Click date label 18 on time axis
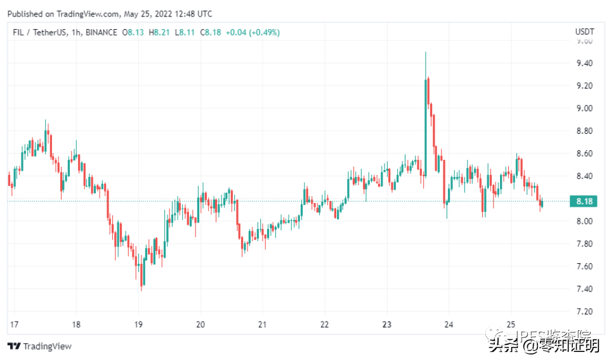 point(76,324)
